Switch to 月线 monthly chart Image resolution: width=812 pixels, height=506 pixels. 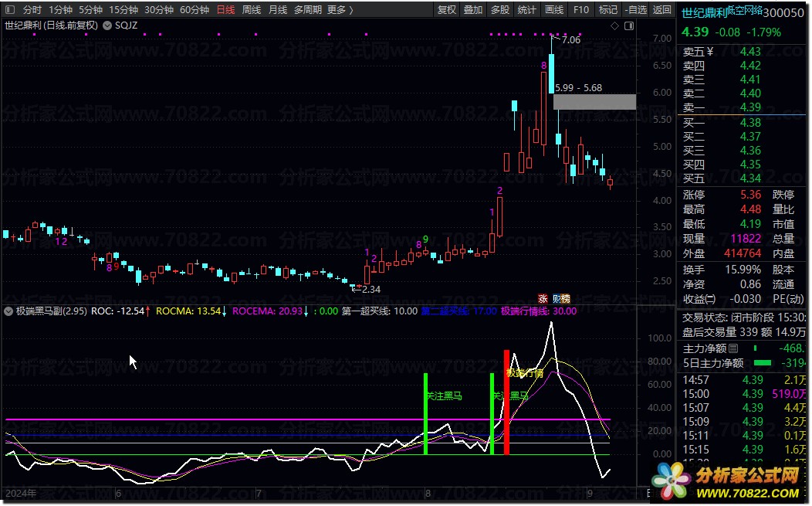278,10
